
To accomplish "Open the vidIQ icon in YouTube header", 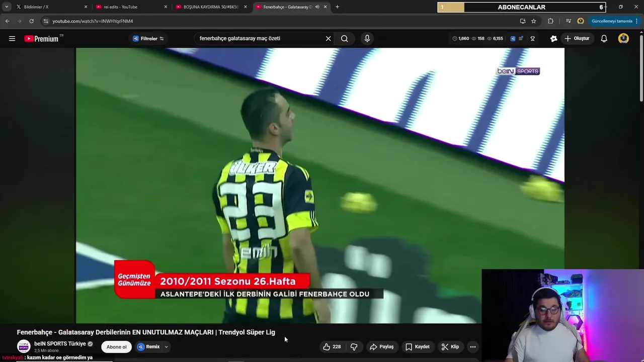I will pos(513,39).
